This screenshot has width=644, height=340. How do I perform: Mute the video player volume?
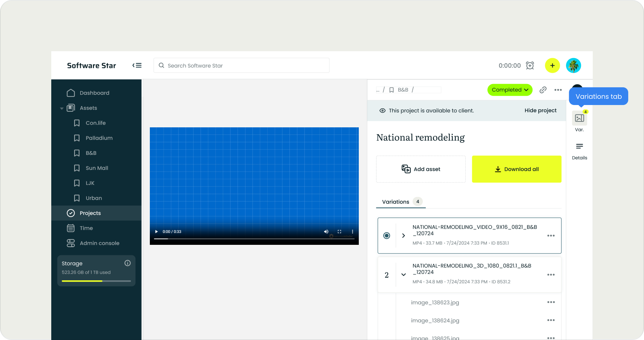(326, 232)
